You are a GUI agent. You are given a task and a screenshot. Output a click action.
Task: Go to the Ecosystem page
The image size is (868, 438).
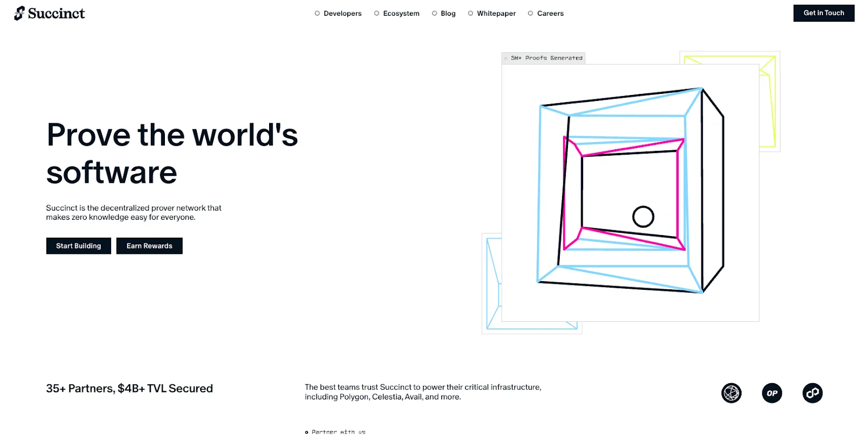(x=401, y=14)
